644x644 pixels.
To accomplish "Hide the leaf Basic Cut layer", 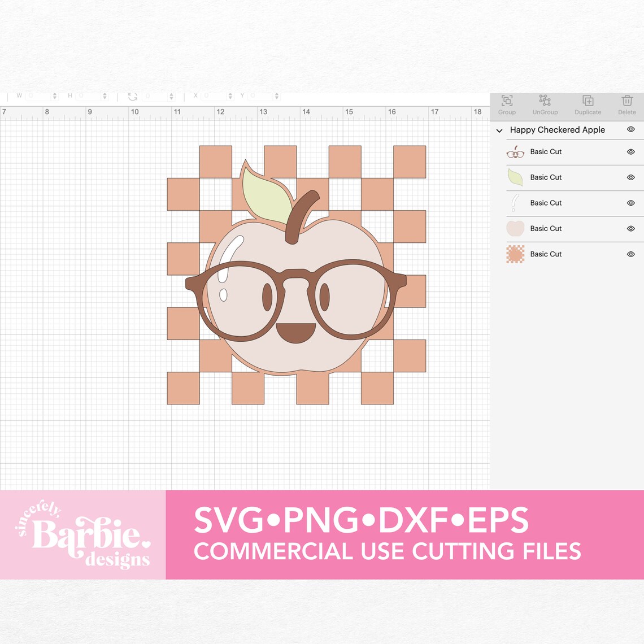I will click(x=630, y=177).
